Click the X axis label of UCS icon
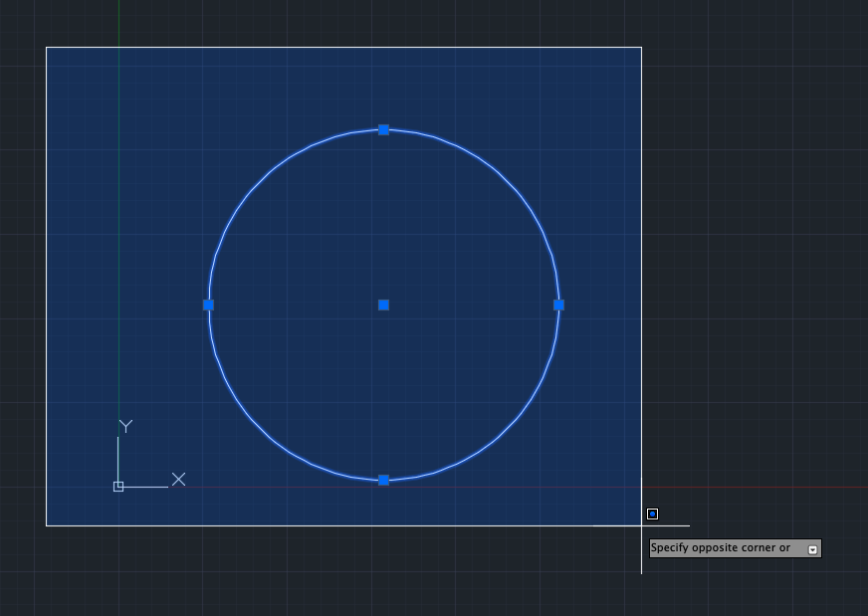This screenshot has height=616, width=868. 178,480
